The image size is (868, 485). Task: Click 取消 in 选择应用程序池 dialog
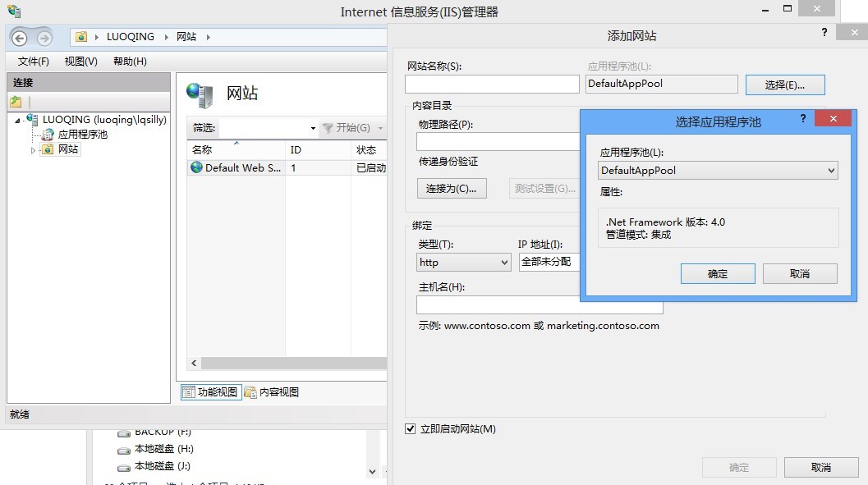800,274
